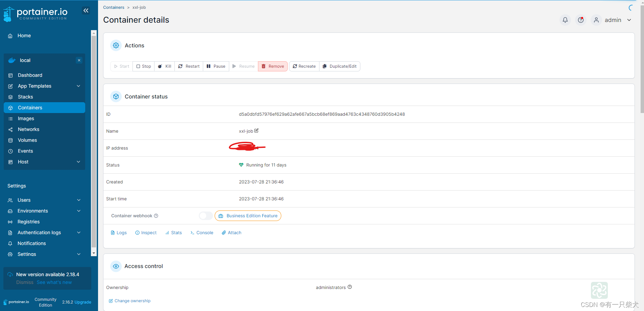The width and height of the screenshot is (644, 311).
Task: Click the Container status cube icon
Action: coord(116,96)
